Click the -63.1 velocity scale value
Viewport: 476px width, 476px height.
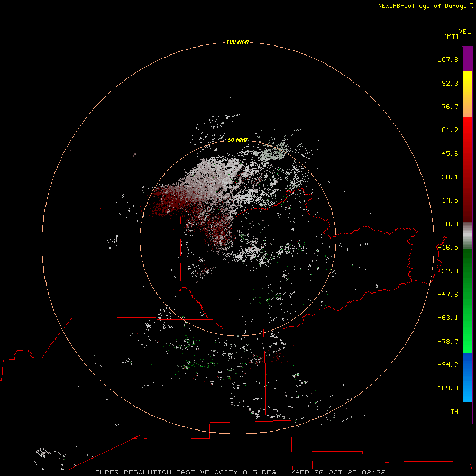click(x=448, y=318)
